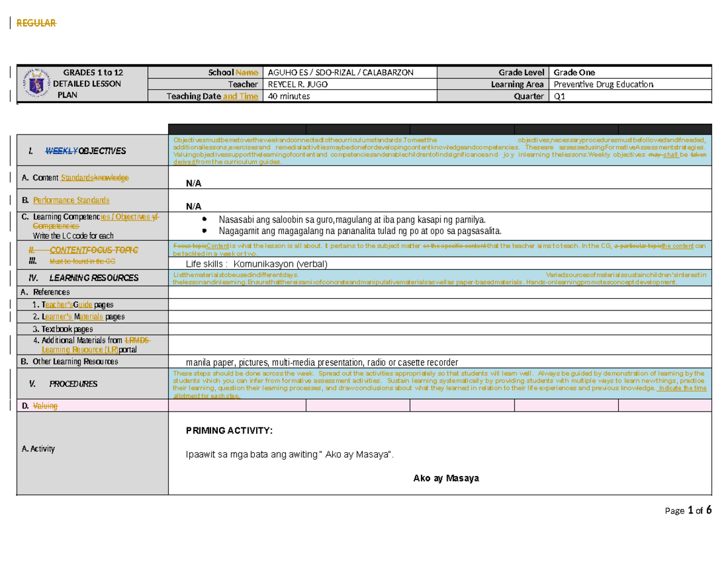Click the "Page 1 of 6" footer
Screen dimensions: 728x562
pos(689,510)
